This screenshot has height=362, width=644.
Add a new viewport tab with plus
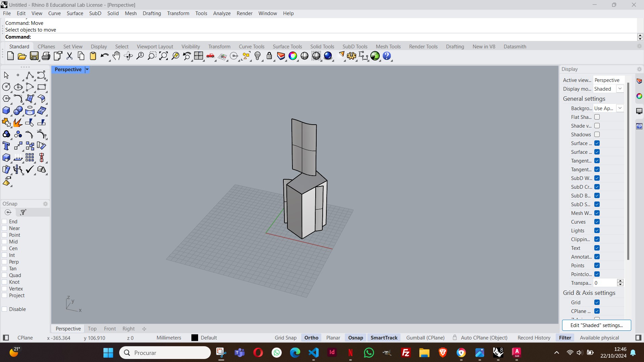click(144, 329)
